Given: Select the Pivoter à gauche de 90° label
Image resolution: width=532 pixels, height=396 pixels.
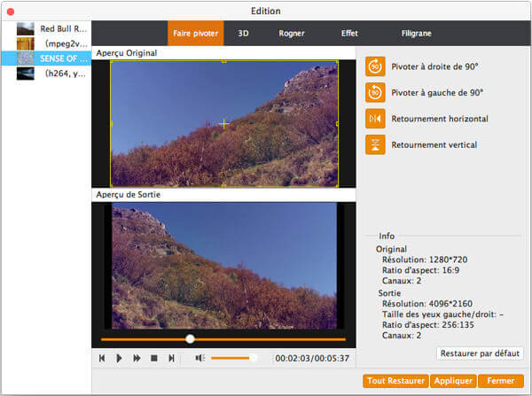Looking at the screenshot, I should 437,92.
